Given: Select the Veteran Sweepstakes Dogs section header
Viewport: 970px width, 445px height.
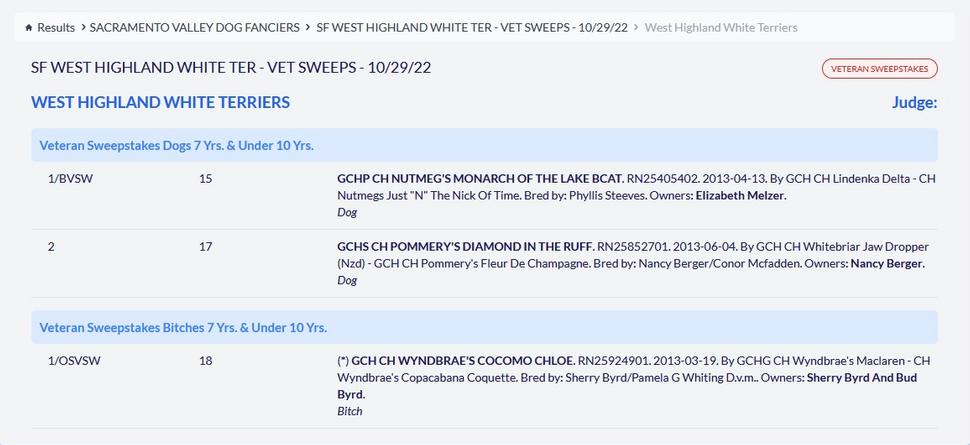Looking at the screenshot, I should [x=176, y=145].
